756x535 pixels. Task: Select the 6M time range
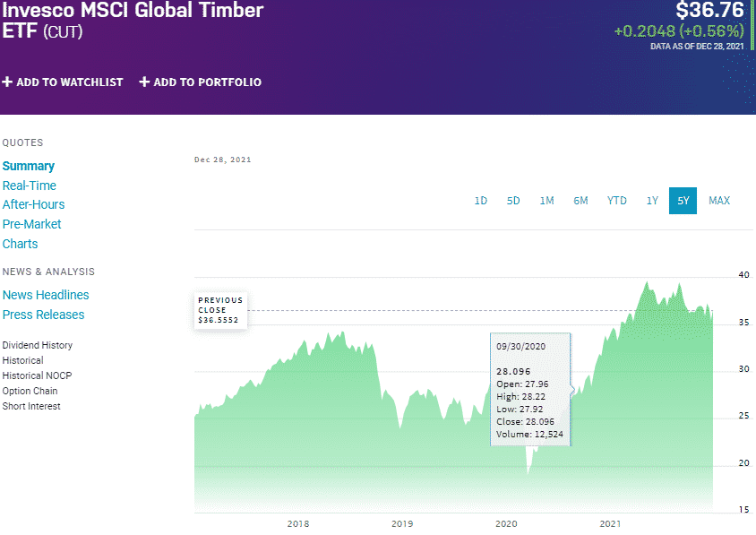click(580, 201)
